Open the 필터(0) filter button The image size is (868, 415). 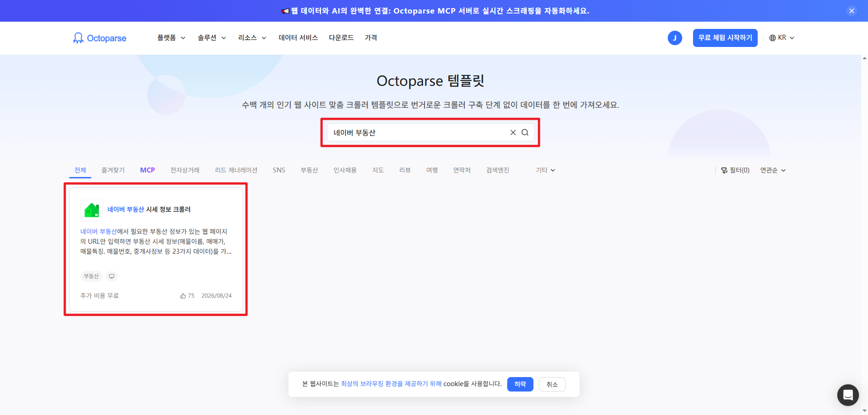pos(735,170)
